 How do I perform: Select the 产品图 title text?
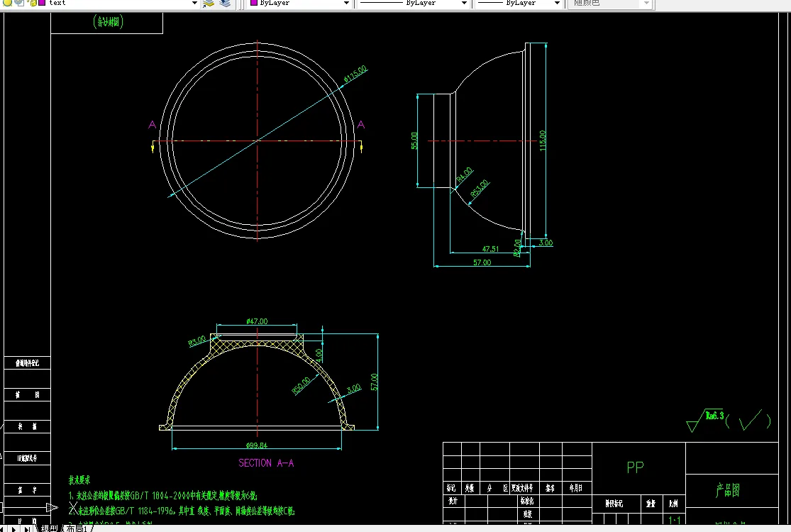coord(727,490)
